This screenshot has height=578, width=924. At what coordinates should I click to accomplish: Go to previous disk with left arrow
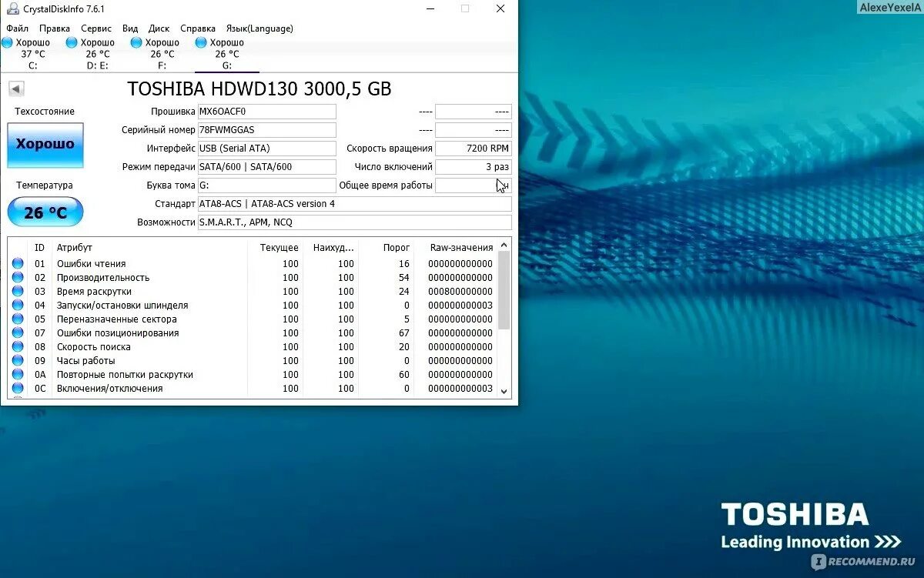coord(16,89)
